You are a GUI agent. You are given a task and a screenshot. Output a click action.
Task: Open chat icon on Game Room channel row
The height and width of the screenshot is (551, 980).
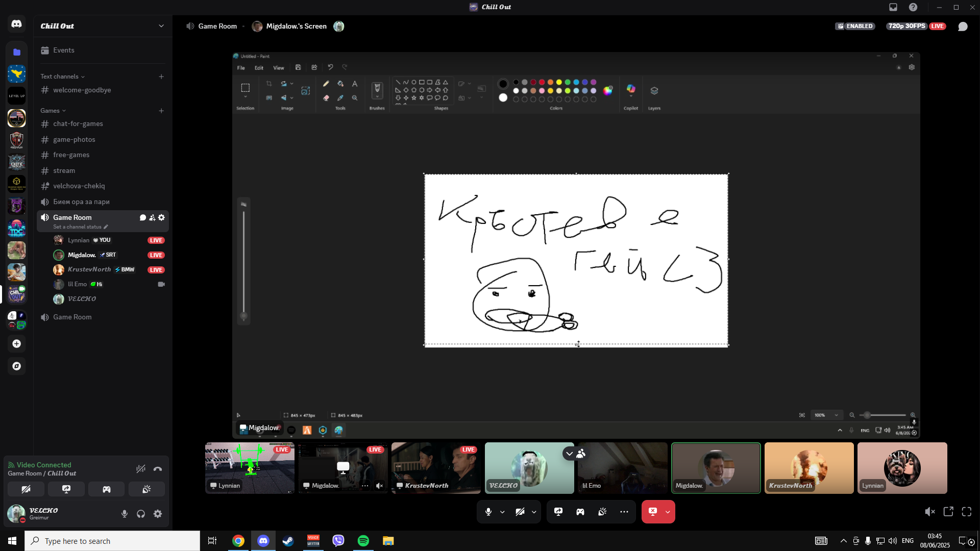pos(143,218)
